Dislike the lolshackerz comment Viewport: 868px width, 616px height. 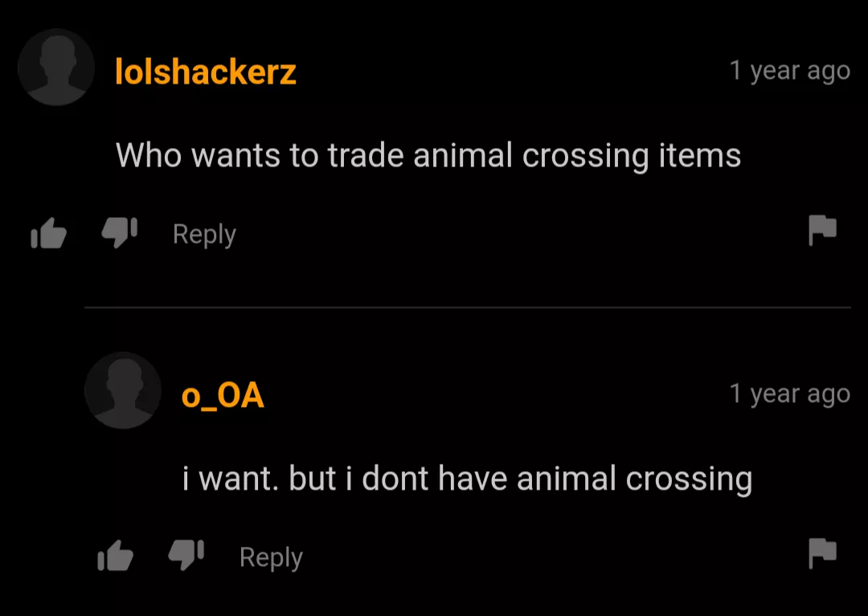[120, 232]
